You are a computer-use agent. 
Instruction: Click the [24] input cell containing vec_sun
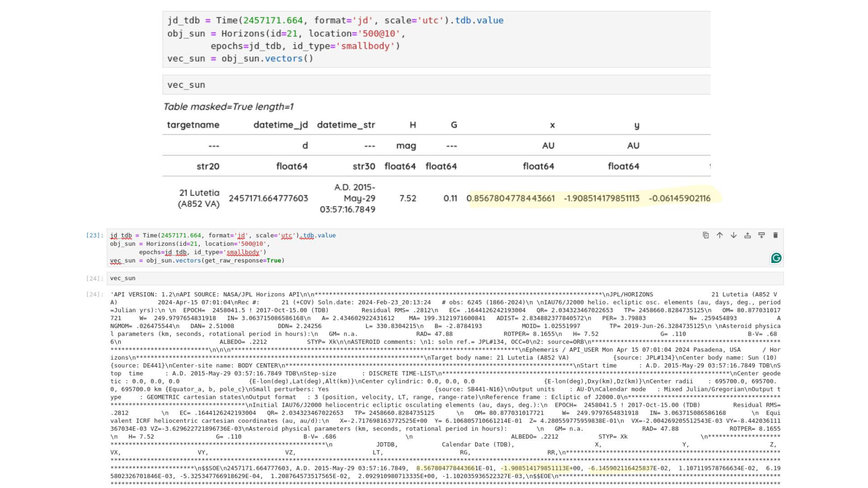(x=445, y=278)
